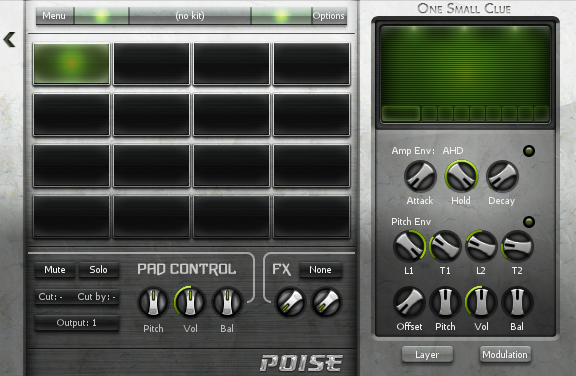Solo the selected pad
576x376 pixels.
tap(98, 270)
